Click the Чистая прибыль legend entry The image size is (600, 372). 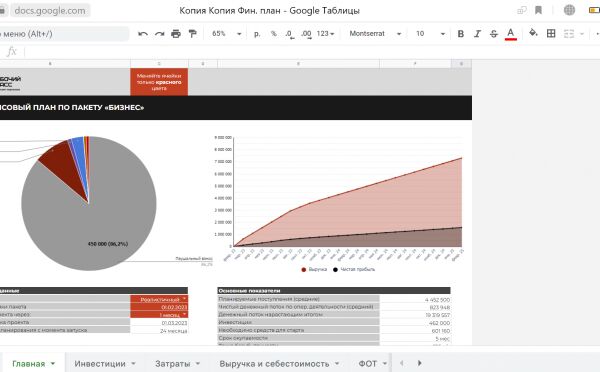(354, 269)
